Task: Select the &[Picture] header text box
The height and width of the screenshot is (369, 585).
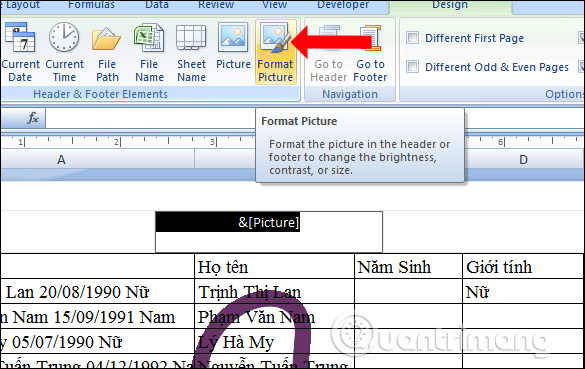Action: tap(269, 232)
